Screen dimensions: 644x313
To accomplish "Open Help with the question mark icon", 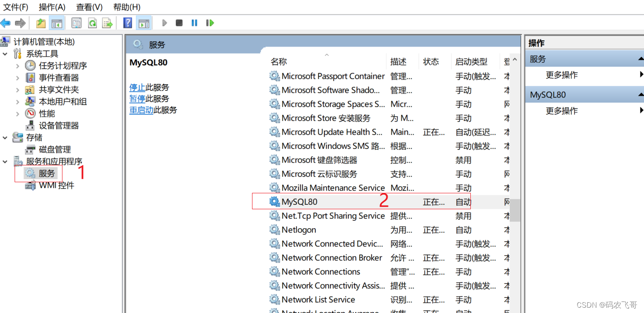I will tap(127, 23).
